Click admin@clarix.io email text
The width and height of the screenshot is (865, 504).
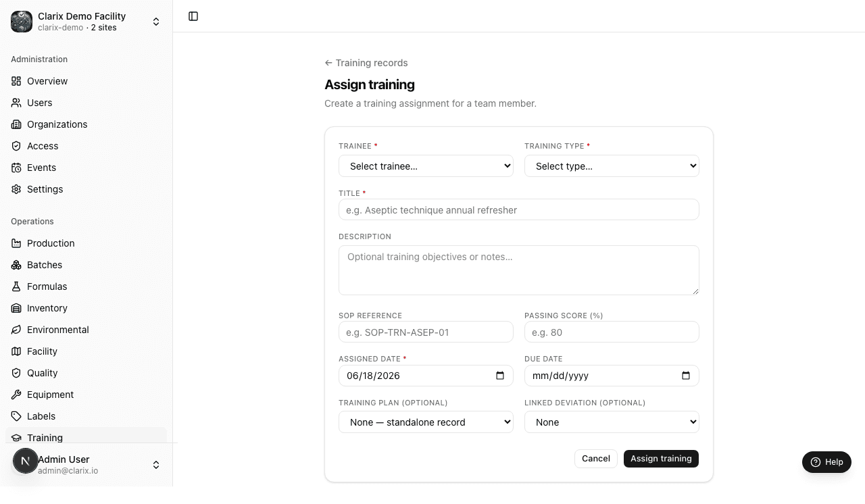(68, 471)
